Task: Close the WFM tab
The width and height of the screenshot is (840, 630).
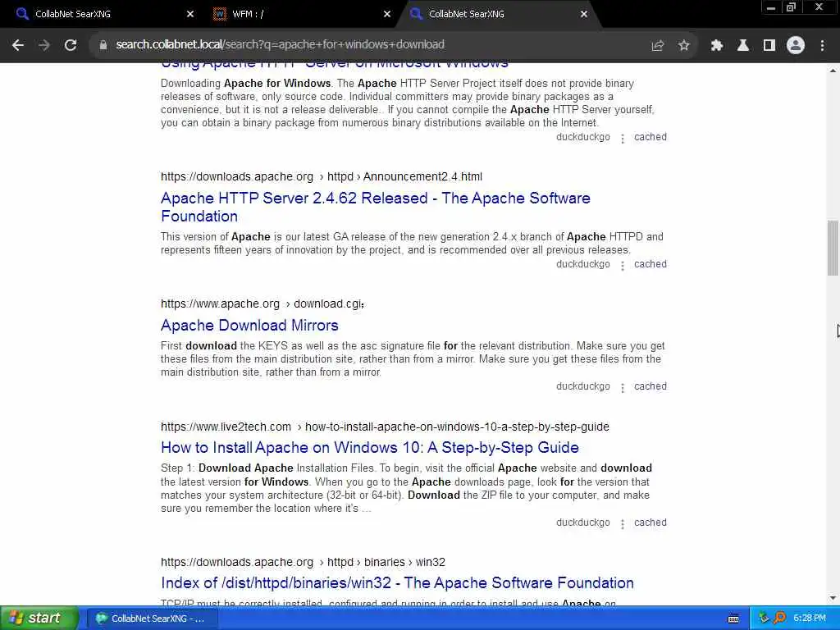Action: click(387, 14)
